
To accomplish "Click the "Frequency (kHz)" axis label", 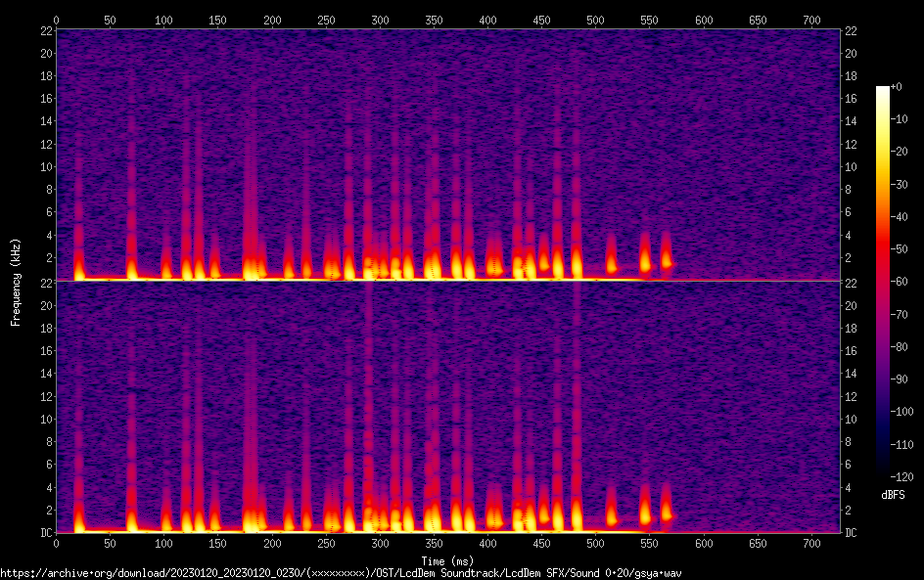I will coord(15,282).
